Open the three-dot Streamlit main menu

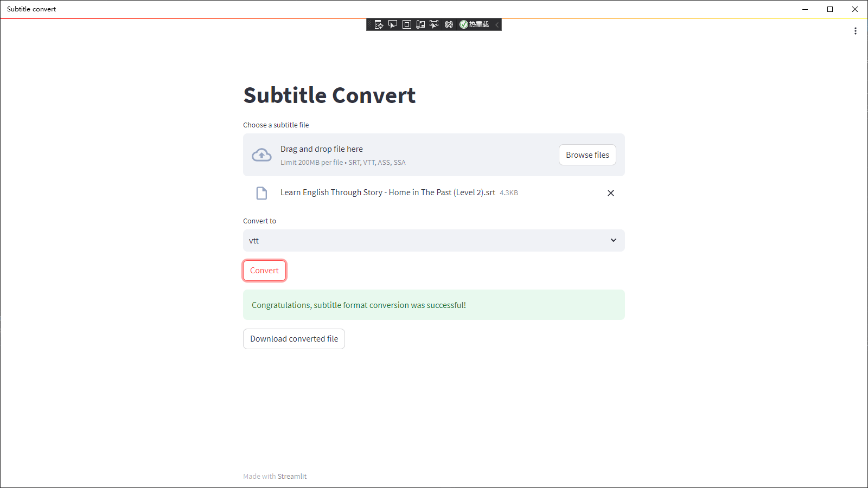coord(856,31)
